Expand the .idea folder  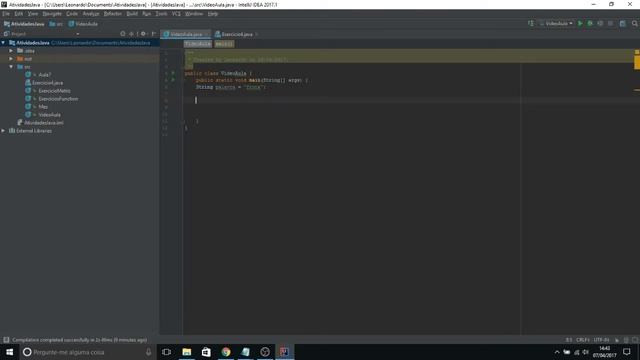tap(11, 51)
